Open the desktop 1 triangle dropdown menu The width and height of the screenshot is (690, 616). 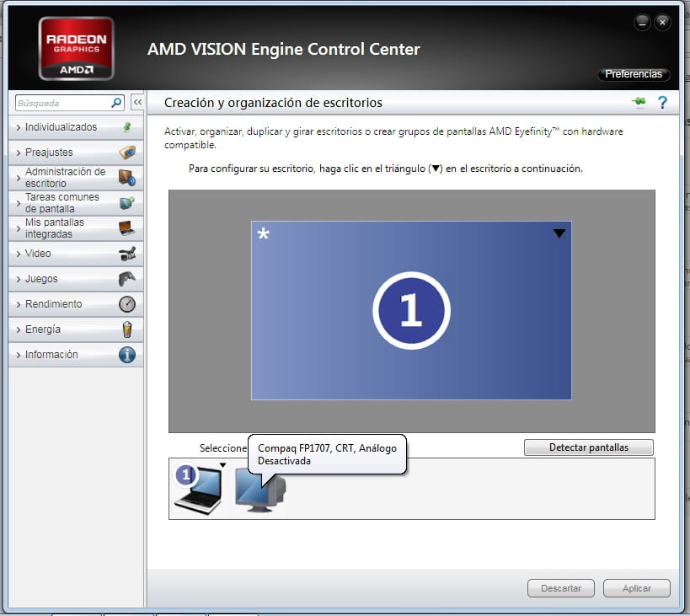coord(559,233)
